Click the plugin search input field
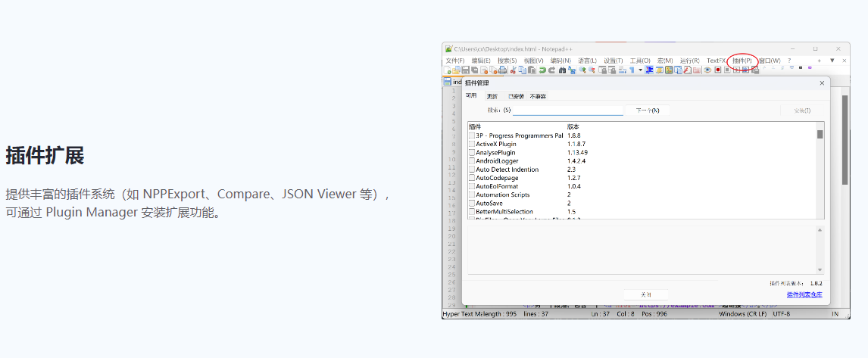868x358 pixels. (x=567, y=111)
